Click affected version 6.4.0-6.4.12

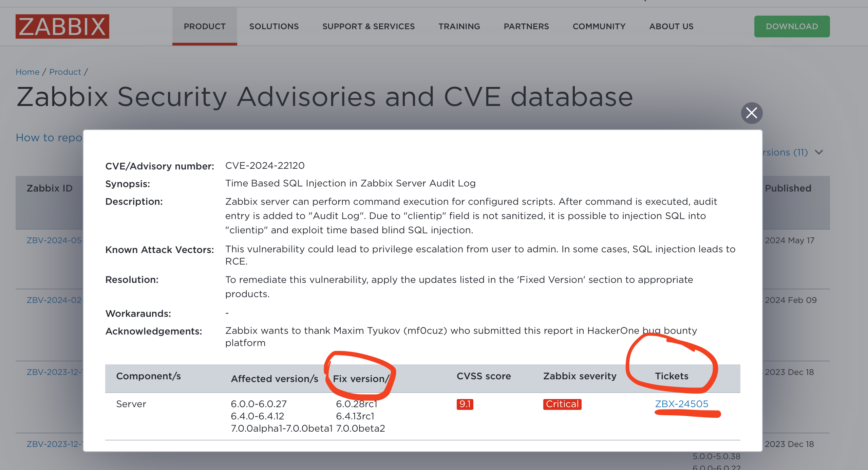tap(258, 416)
